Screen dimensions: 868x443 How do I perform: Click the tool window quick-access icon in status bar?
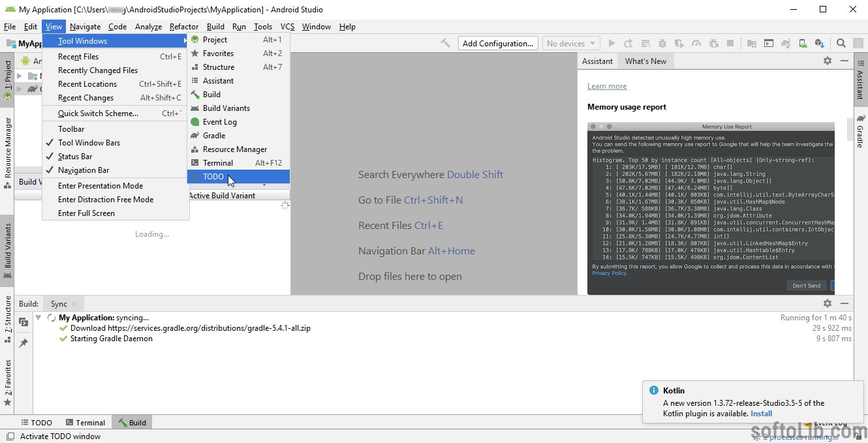(9, 436)
